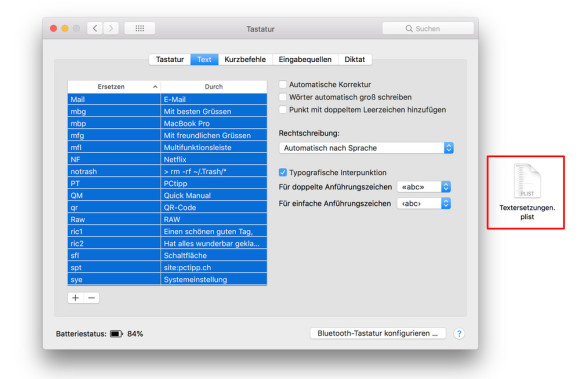The height and width of the screenshot is (379, 580).
Task: Select the mbg shortcut row
Action: (x=167, y=111)
